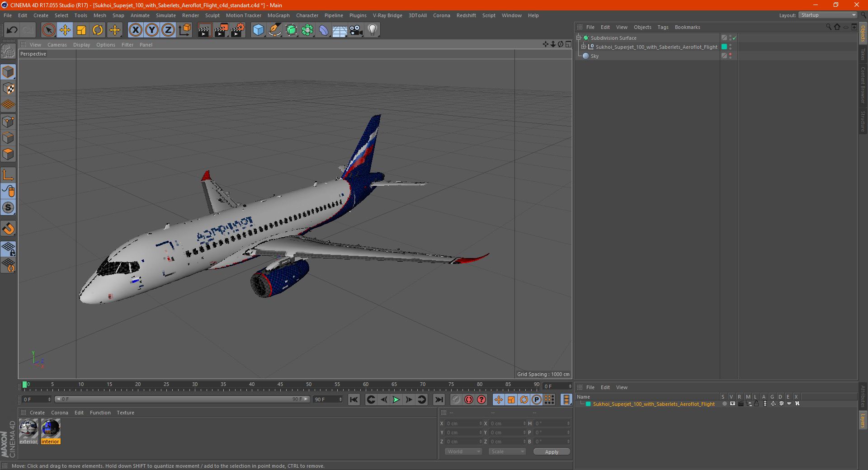
Task: Add a Light object icon
Action: click(x=373, y=30)
